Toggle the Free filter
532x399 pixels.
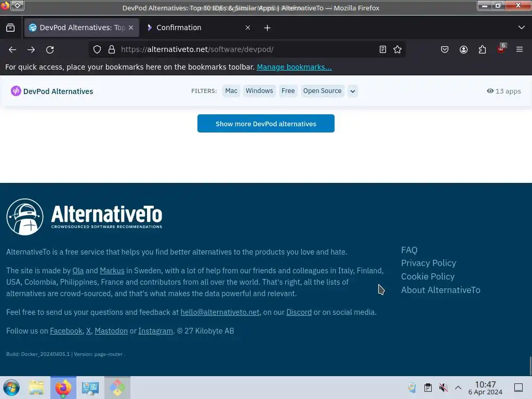(288, 91)
